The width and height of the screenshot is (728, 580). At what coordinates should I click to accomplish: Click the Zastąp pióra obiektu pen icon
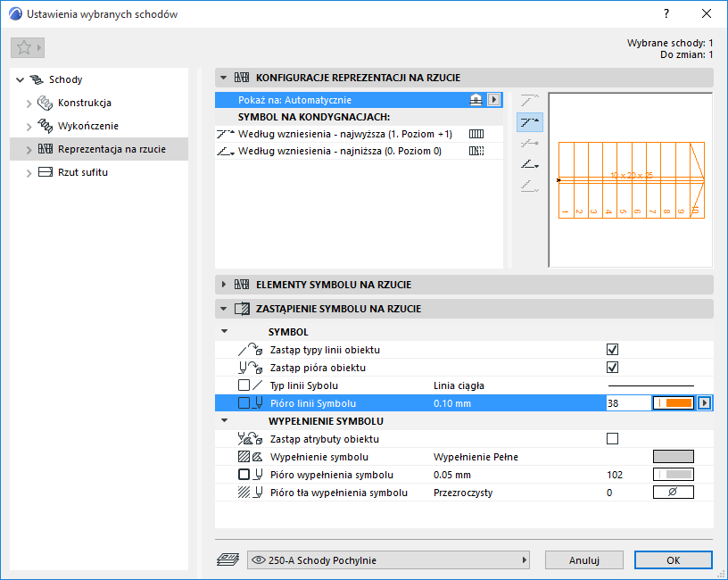(x=250, y=368)
